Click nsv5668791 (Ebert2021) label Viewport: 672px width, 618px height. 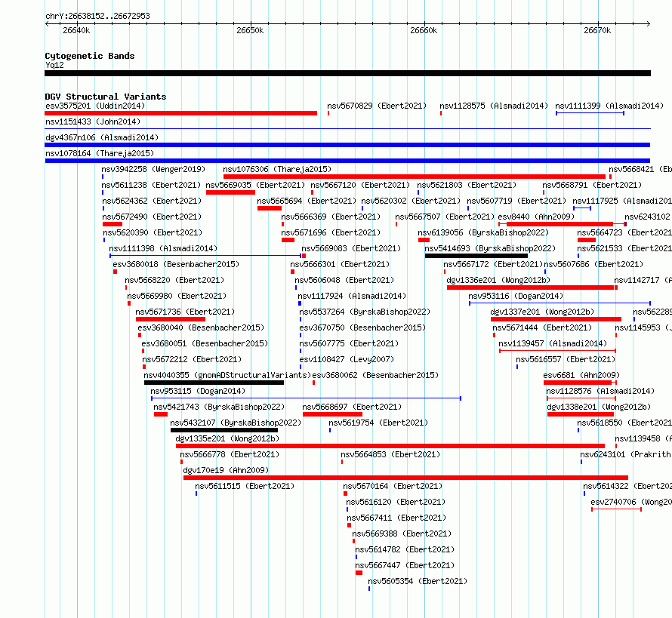(592, 185)
